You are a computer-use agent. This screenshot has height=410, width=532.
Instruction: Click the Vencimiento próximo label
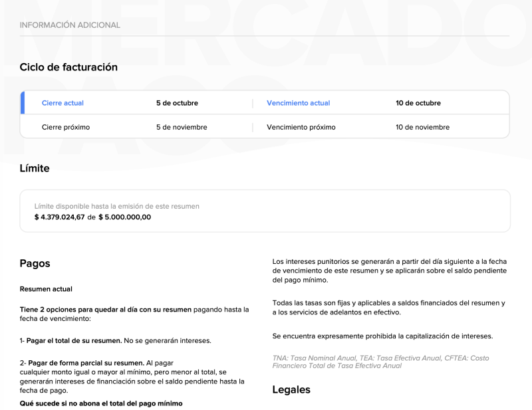301,127
